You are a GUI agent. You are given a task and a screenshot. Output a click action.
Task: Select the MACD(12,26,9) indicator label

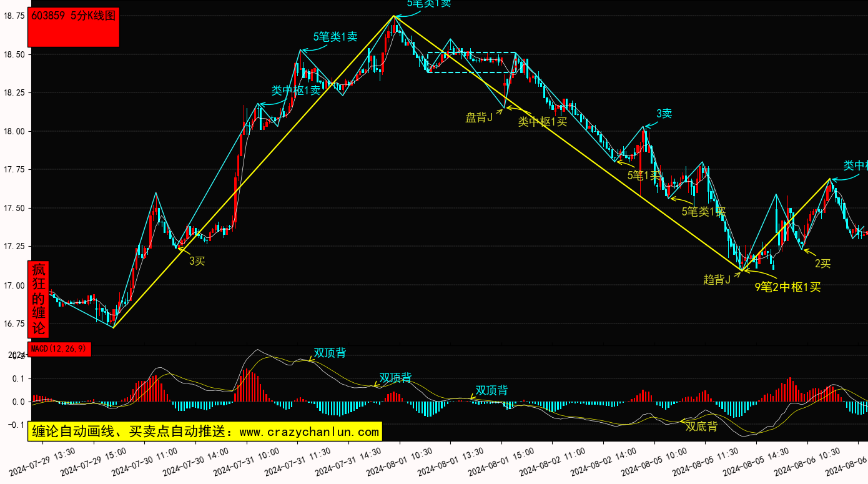59,348
